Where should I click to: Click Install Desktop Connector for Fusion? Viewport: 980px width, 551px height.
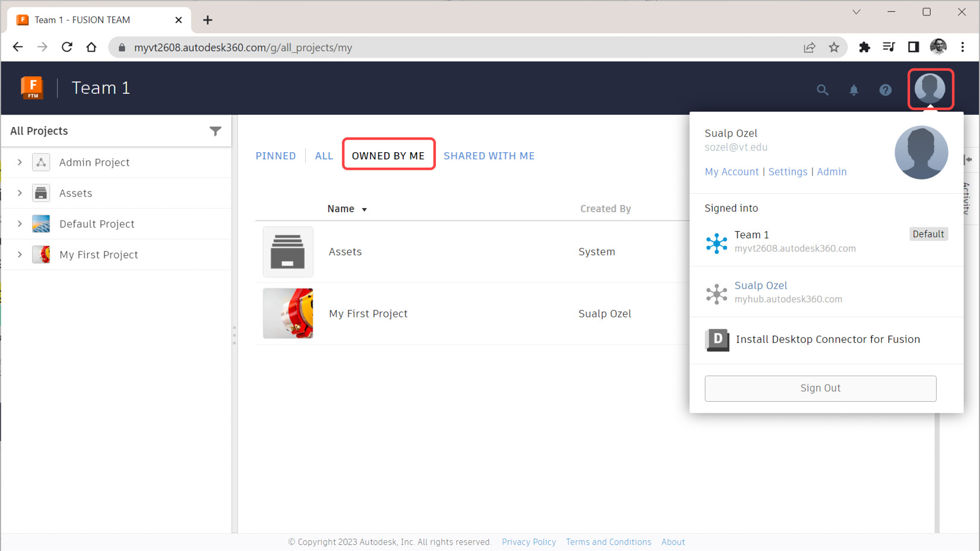[x=827, y=339]
